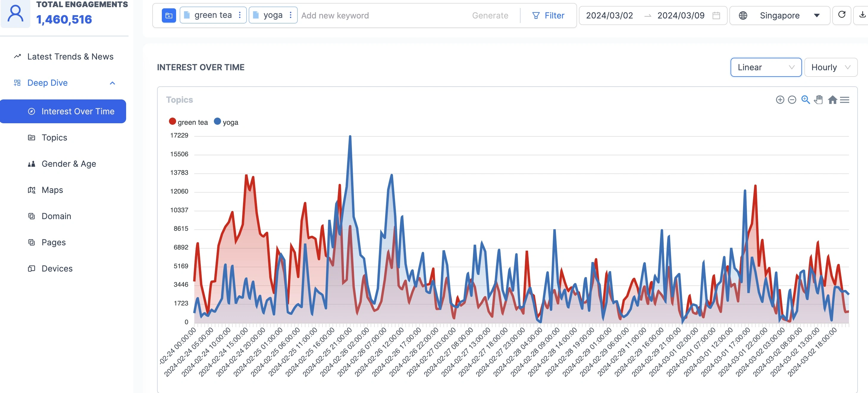Click the Maps sidebar icon

(32, 190)
